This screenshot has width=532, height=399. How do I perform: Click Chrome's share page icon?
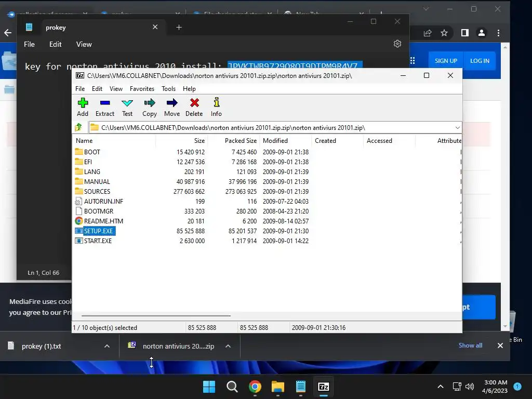[x=428, y=33]
